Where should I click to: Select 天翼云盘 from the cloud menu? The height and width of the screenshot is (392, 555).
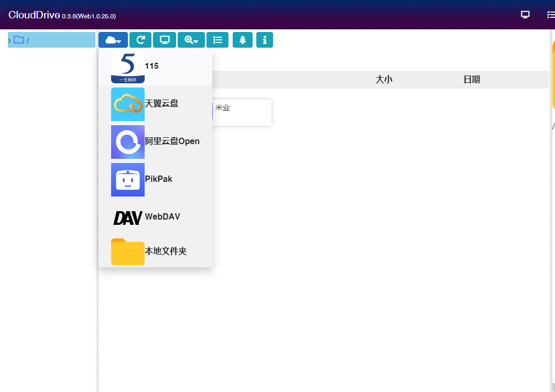click(x=155, y=104)
